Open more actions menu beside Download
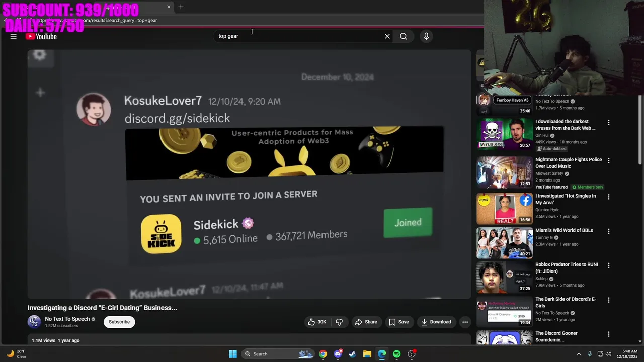This screenshot has width=644, height=362. point(465,322)
